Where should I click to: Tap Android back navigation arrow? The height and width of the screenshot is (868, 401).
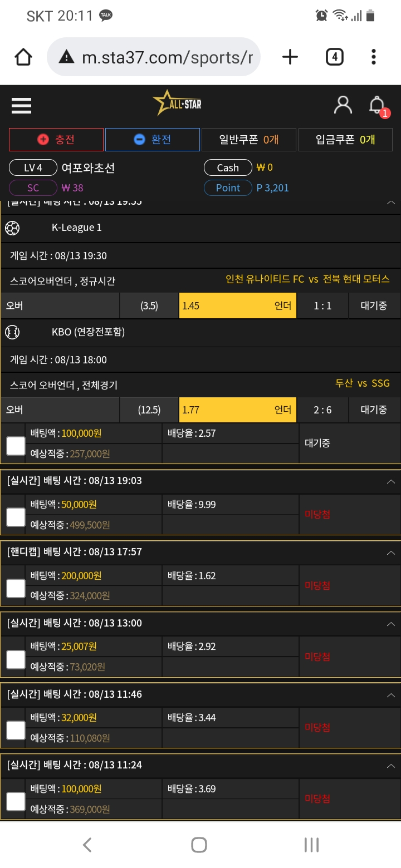point(87,845)
